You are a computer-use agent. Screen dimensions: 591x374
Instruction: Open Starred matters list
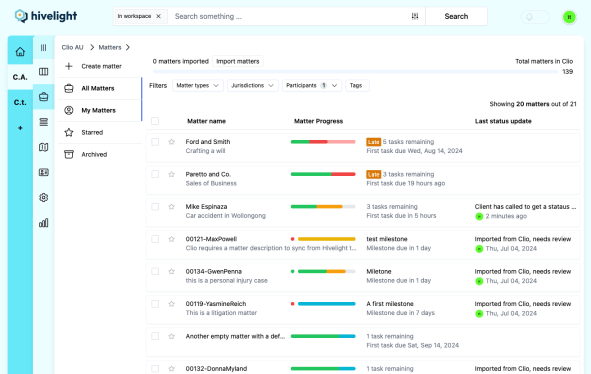[100, 132]
